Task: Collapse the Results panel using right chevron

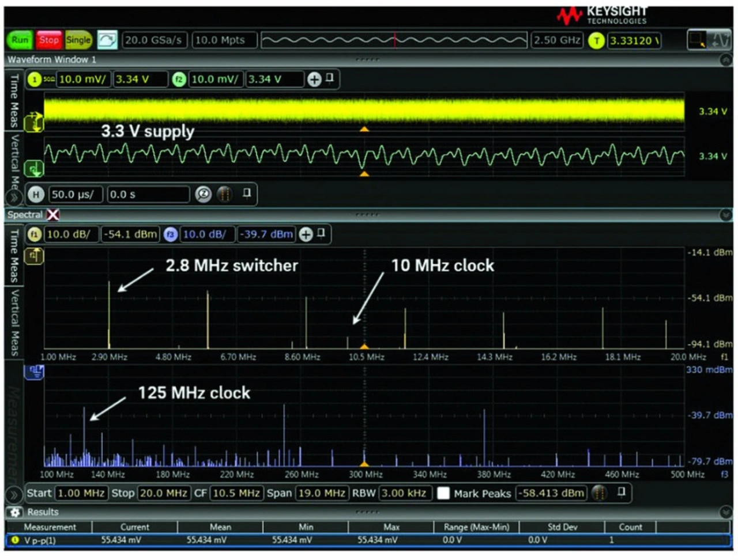Action: [x=725, y=512]
